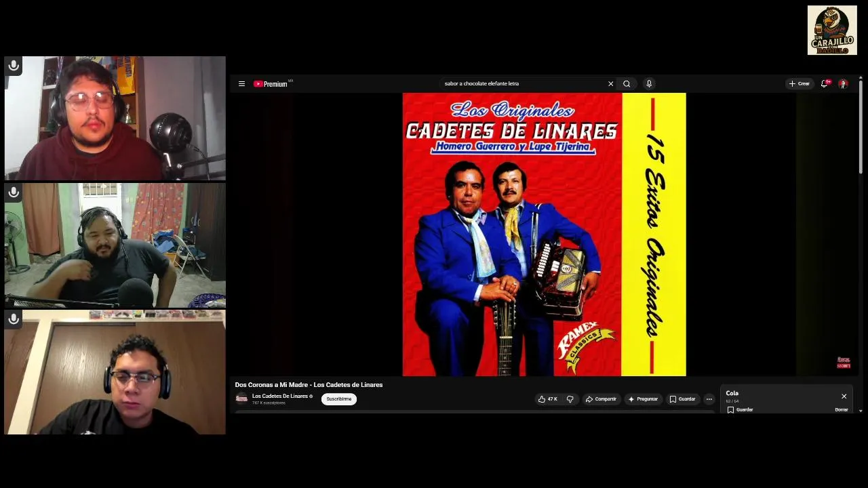
Task: Open the notifications bell
Action: [825, 84]
